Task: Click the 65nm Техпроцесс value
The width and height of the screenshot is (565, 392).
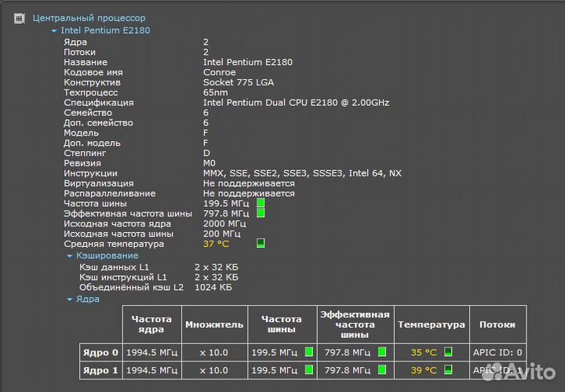Action: click(216, 93)
